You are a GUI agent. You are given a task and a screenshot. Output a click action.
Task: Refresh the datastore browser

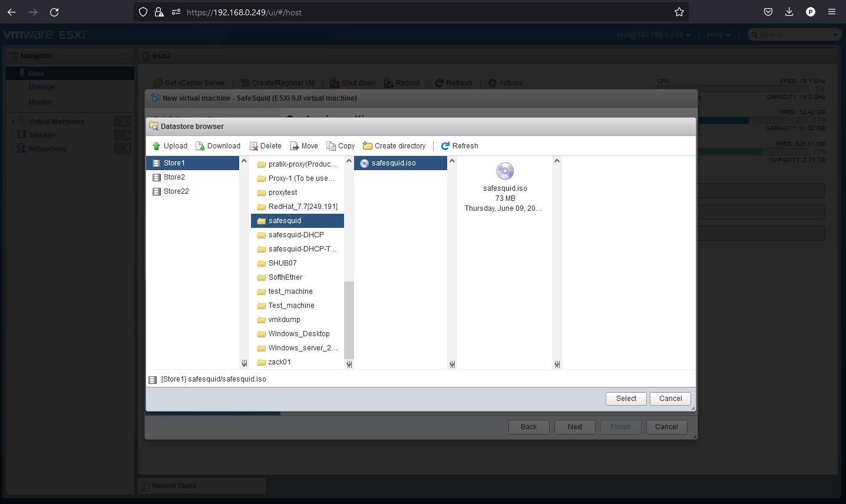tap(460, 146)
